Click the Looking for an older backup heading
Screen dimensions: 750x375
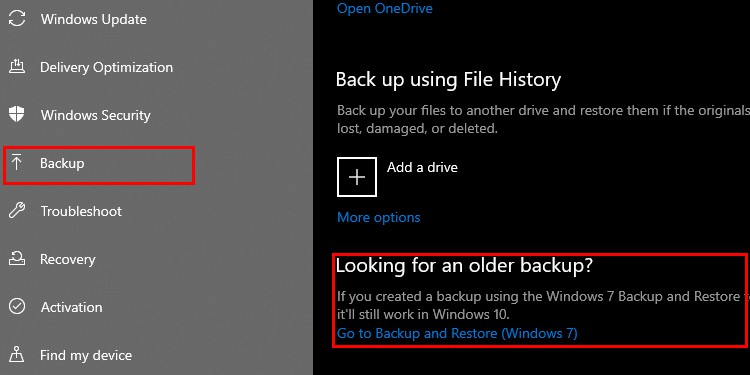coord(464,265)
